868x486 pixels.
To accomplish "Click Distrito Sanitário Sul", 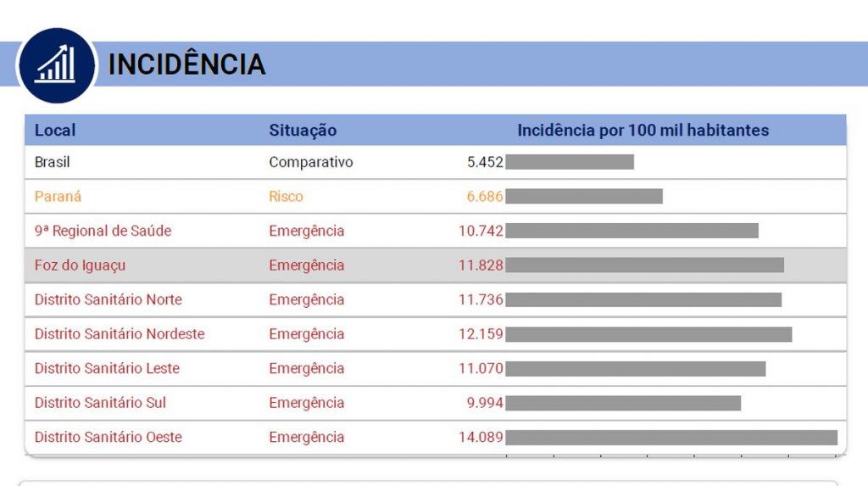I will tap(100, 403).
